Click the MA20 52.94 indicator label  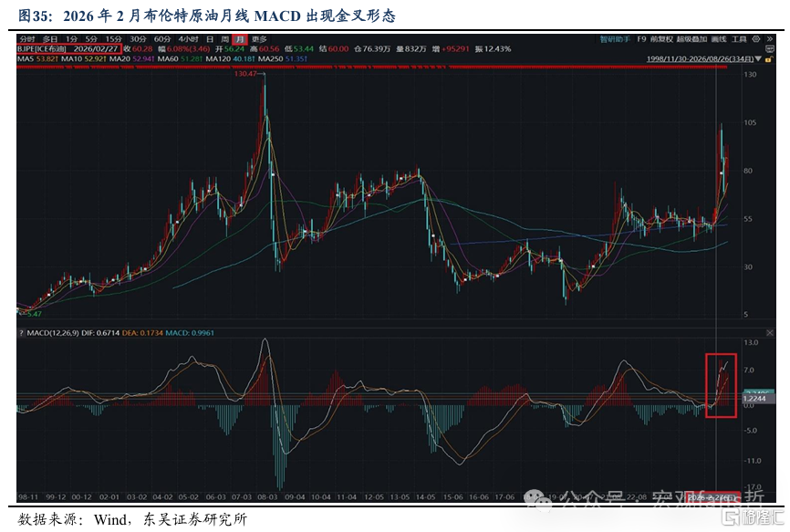(x=132, y=58)
